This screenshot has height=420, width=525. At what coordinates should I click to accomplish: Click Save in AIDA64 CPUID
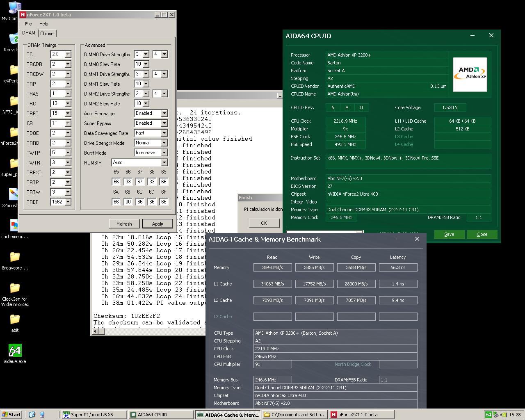tap(449, 234)
